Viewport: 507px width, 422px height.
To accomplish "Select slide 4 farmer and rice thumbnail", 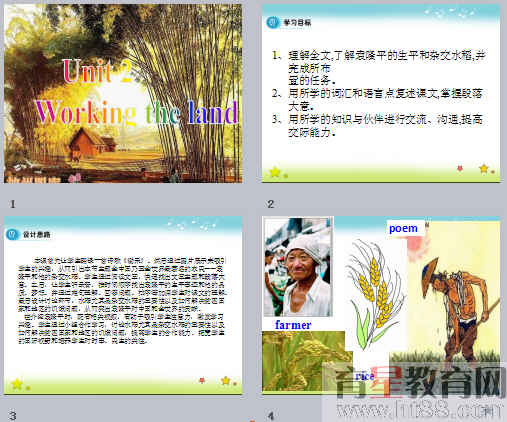I will pos(381,305).
